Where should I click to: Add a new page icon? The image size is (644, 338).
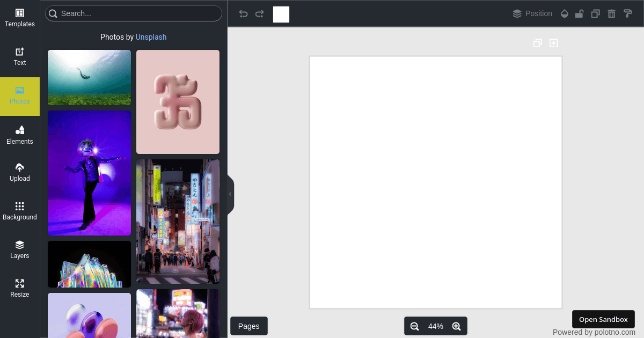click(554, 43)
